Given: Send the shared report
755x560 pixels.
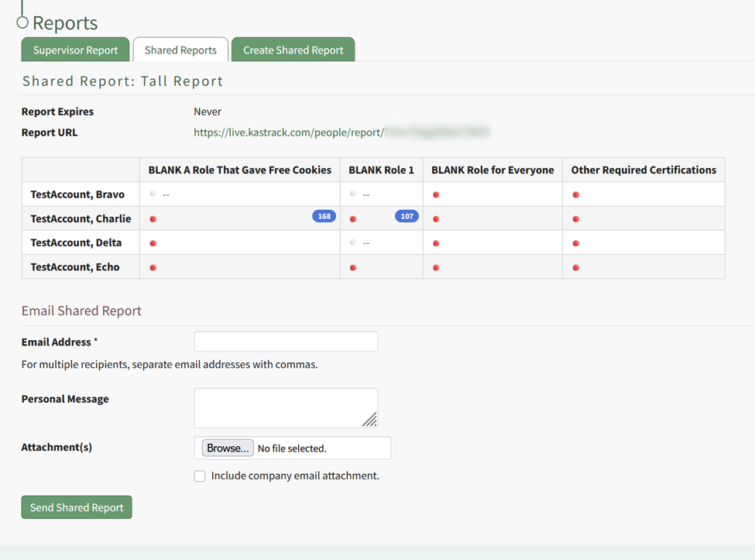Looking at the screenshot, I should pos(77,507).
